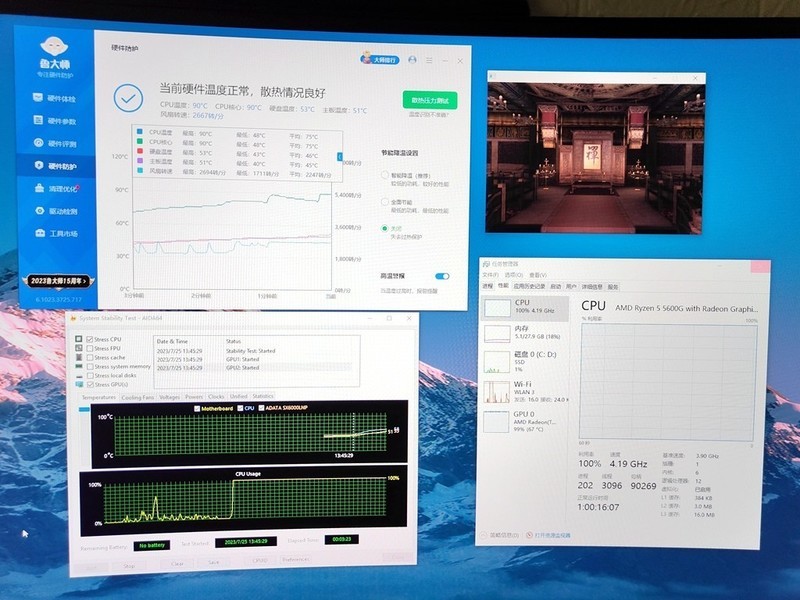Click the 大师排行 ranking badge
Screen dimensions: 800x600
pos(380,59)
